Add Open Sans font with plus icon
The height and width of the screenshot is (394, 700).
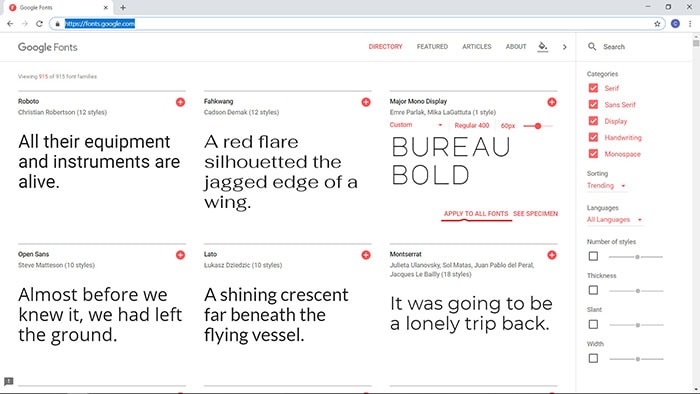[180, 255]
